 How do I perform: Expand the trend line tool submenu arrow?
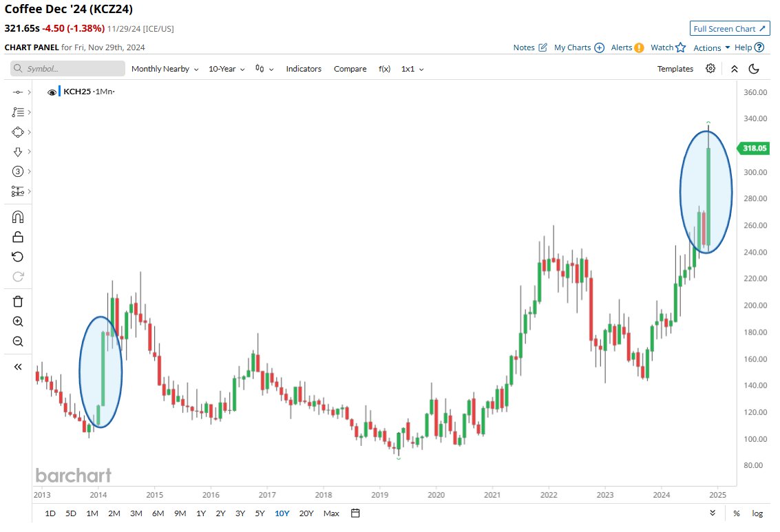coord(30,92)
